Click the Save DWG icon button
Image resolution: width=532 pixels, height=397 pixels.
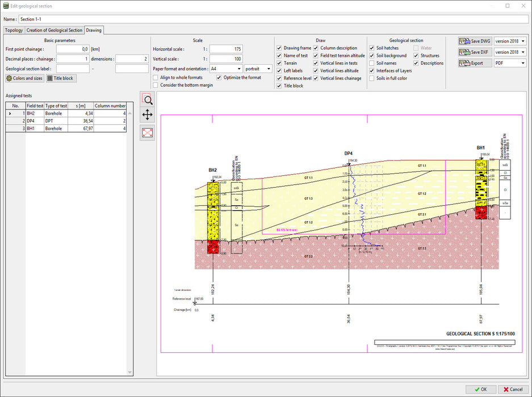475,41
